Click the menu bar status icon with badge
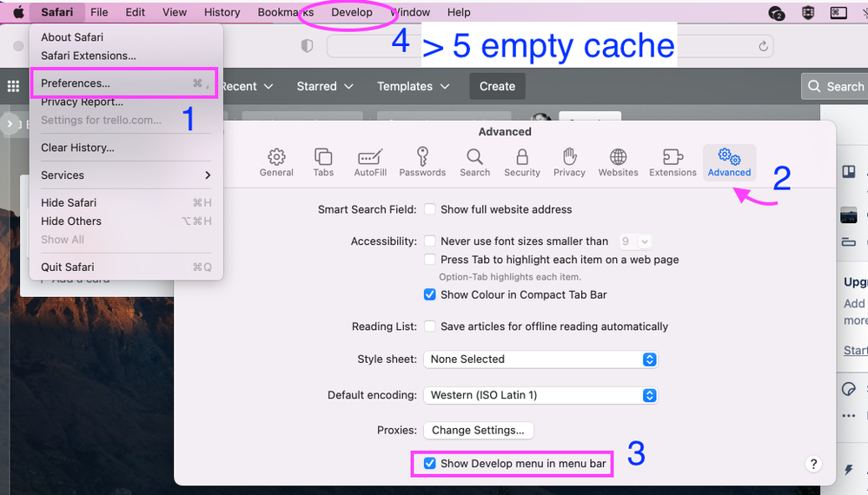868x495 pixels. pyautogui.click(x=777, y=13)
